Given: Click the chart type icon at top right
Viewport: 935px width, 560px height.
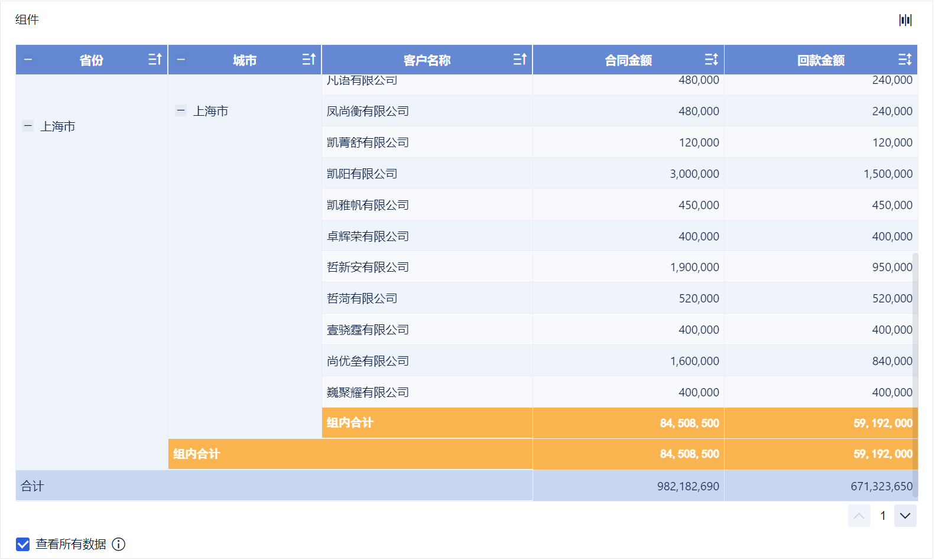Looking at the screenshot, I should point(905,20).
